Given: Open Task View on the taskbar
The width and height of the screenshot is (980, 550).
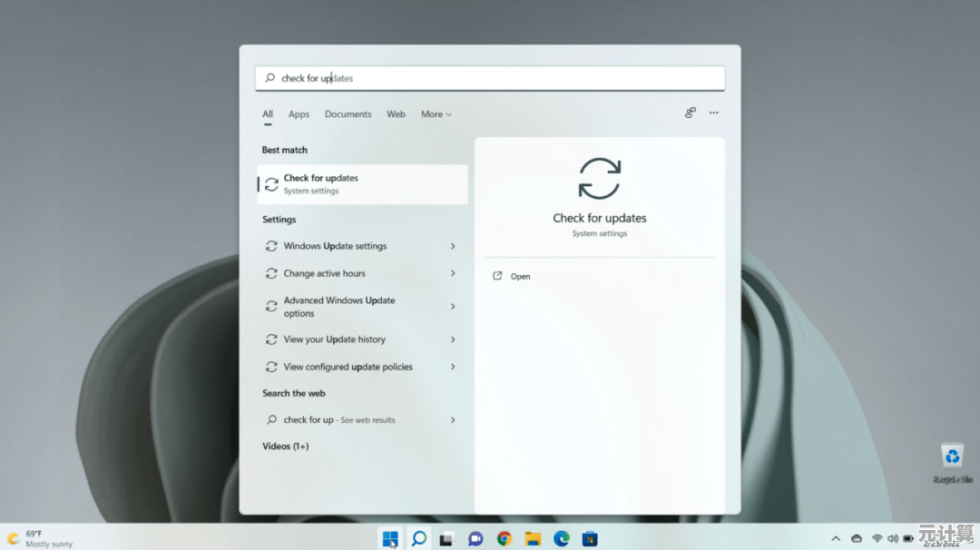Looking at the screenshot, I should [446, 538].
